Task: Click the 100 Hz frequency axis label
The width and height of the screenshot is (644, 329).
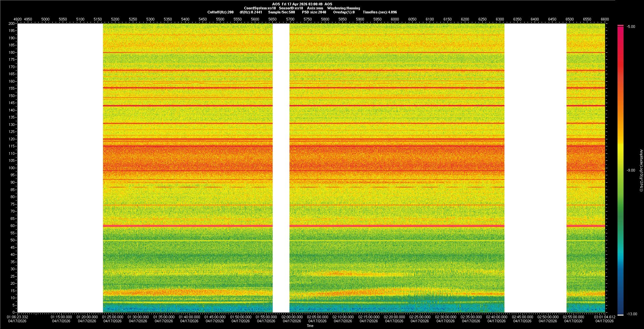Action: (12, 168)
